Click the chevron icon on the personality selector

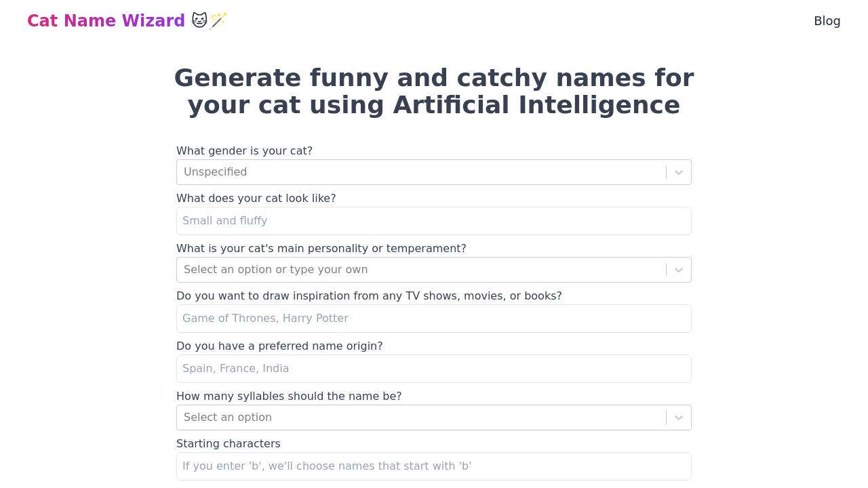677,270
